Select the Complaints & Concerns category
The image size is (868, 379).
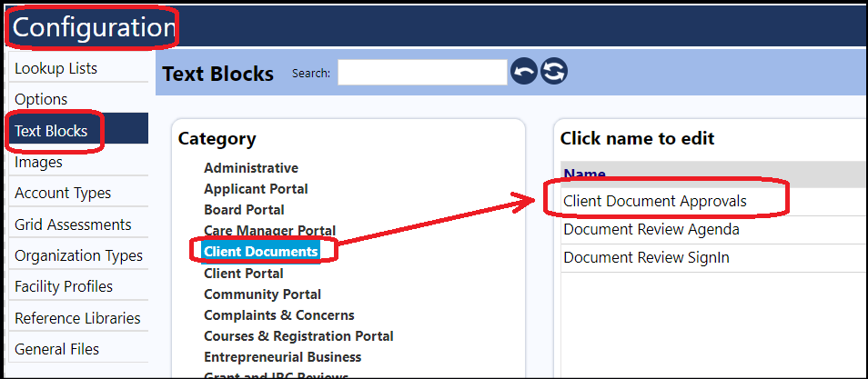click(x=279, y=315)
